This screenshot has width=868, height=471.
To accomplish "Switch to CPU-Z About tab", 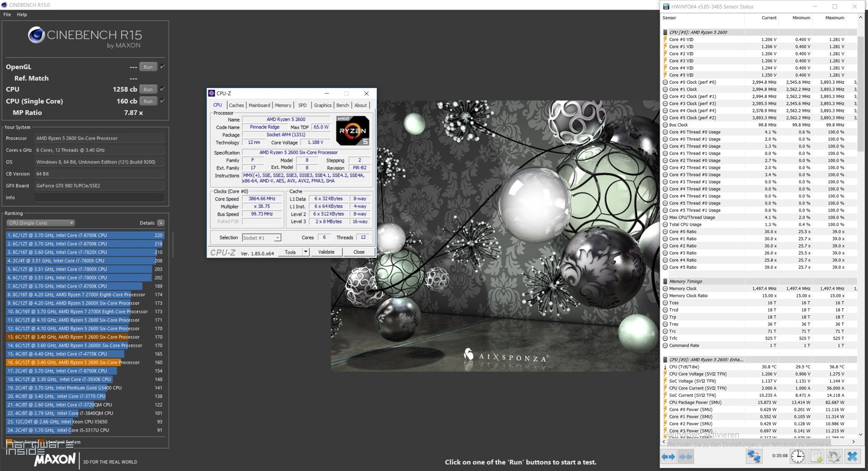I will tap(361, 105).
